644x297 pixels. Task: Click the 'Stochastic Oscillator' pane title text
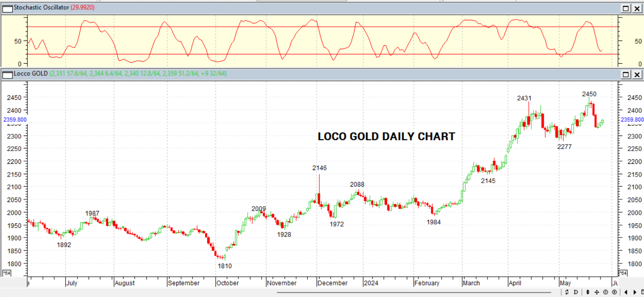(41, 8)
